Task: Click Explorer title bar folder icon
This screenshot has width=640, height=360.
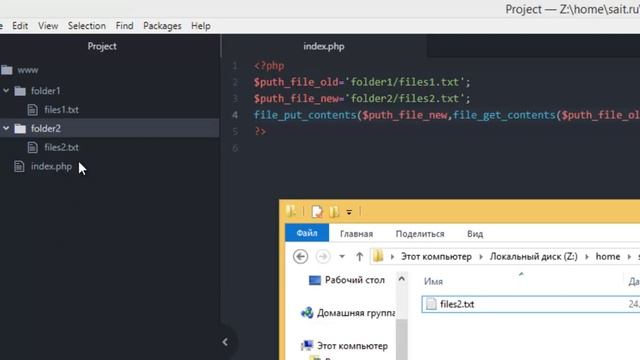Action: (291, 211)
